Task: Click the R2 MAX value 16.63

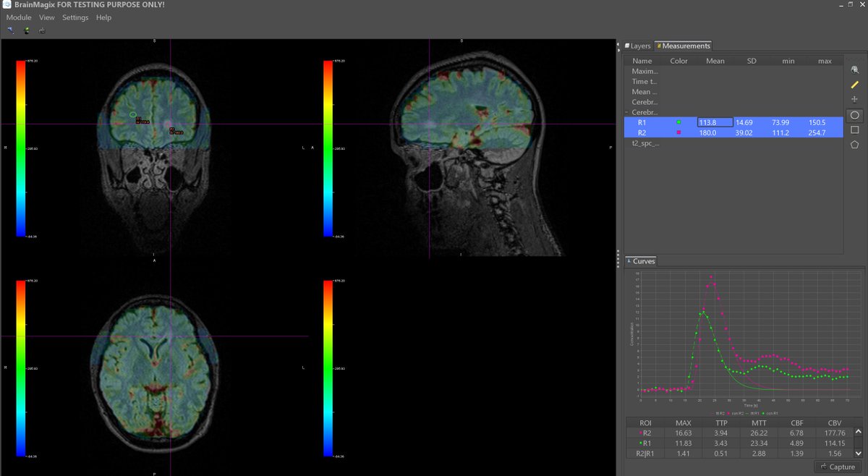Action: point(683,433)
